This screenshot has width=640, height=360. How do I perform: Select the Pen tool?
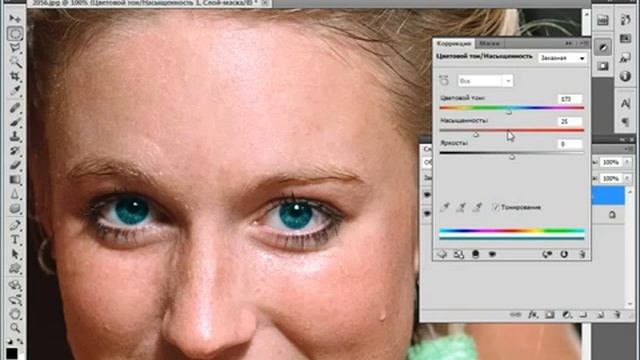(x=15, y=225)
